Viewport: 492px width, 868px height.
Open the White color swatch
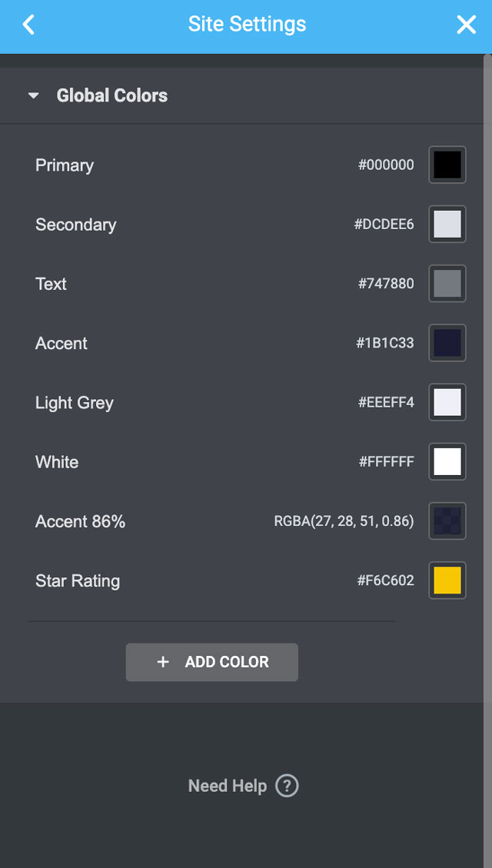coord(447,462)
